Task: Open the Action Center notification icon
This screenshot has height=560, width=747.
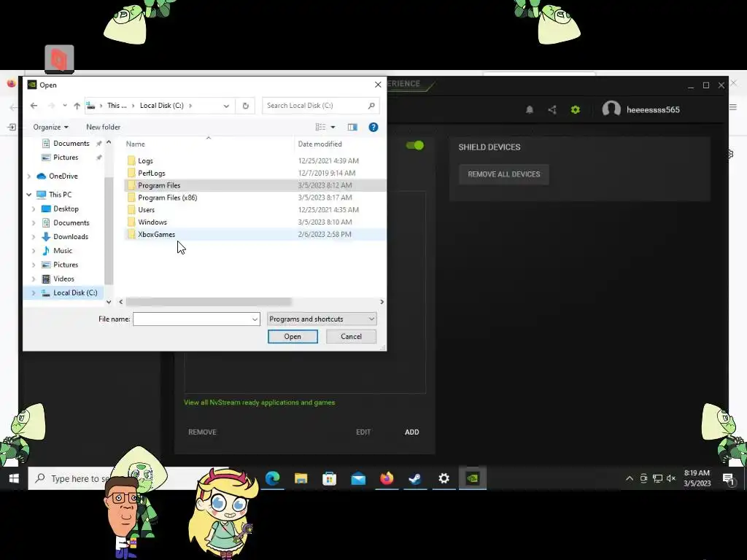Action: click(x=729, y=478)
